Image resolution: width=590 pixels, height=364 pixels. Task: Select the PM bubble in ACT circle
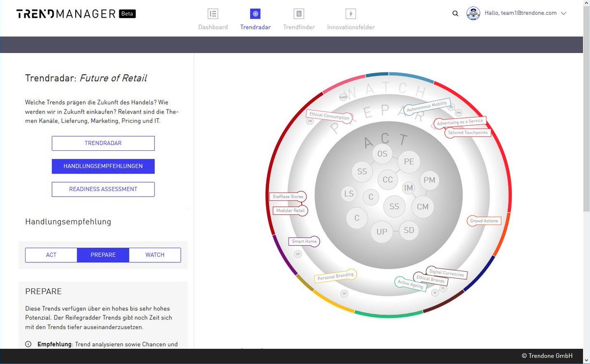click(429, 180)
